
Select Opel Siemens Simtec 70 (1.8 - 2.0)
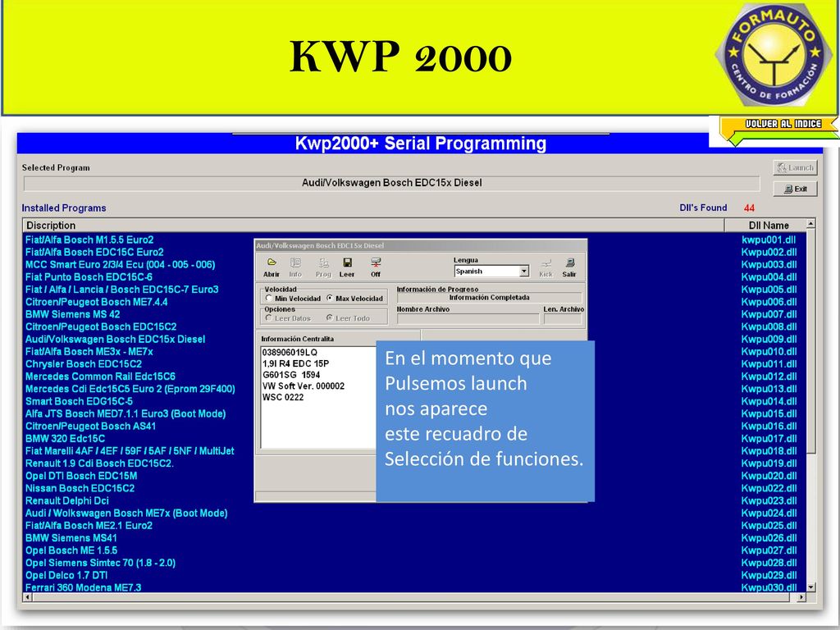(x=100, y=563)
